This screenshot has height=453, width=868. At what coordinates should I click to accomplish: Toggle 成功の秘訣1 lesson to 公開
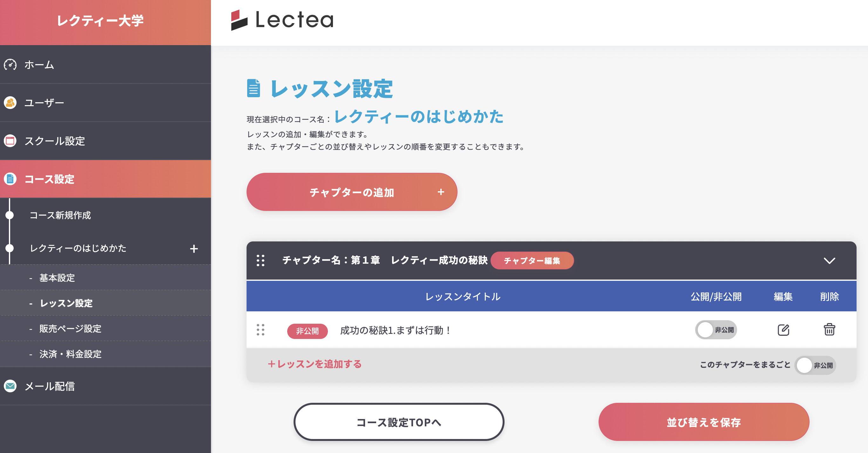click(716, 330)
